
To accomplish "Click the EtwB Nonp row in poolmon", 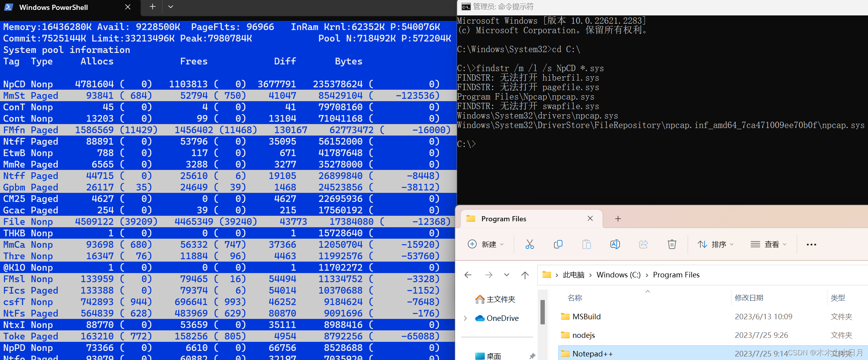I will click(228, 153).
